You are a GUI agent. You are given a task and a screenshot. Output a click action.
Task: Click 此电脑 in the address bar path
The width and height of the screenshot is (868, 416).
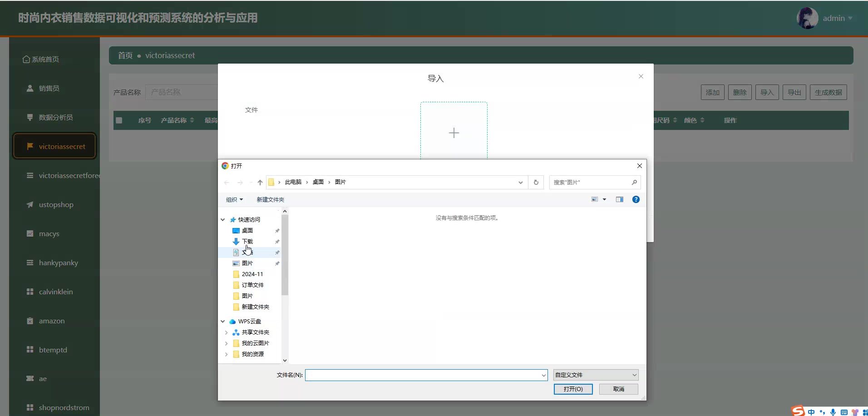[293, 182]
